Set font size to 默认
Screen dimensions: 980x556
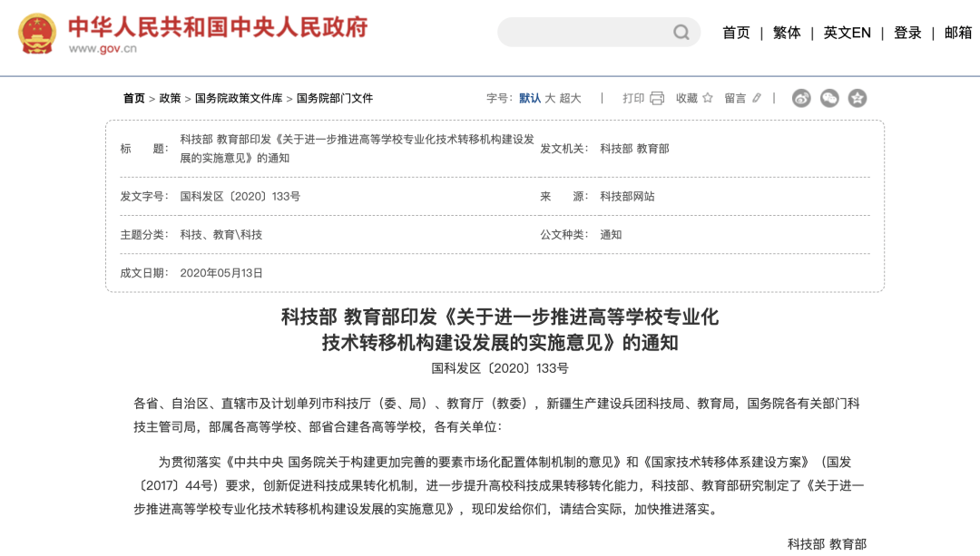[x=530, y=98]
